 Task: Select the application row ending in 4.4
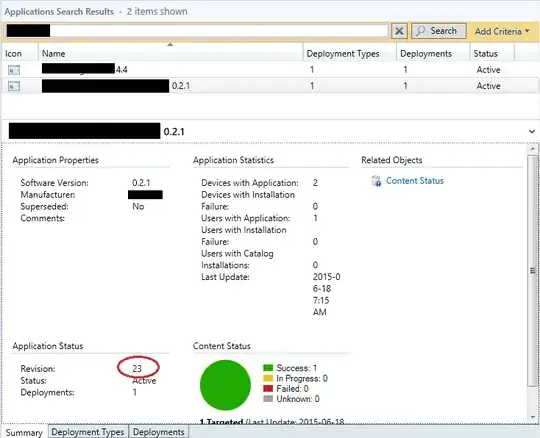[x=270, y=70]
